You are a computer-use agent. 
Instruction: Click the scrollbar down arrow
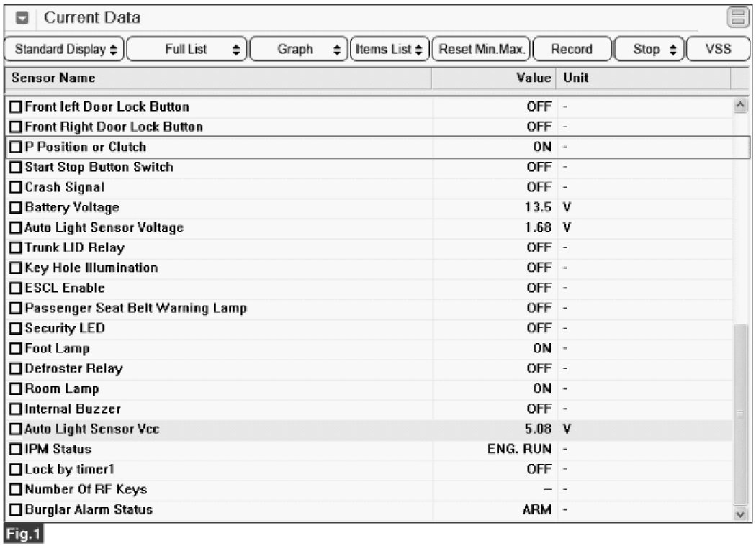pos(739,514)
